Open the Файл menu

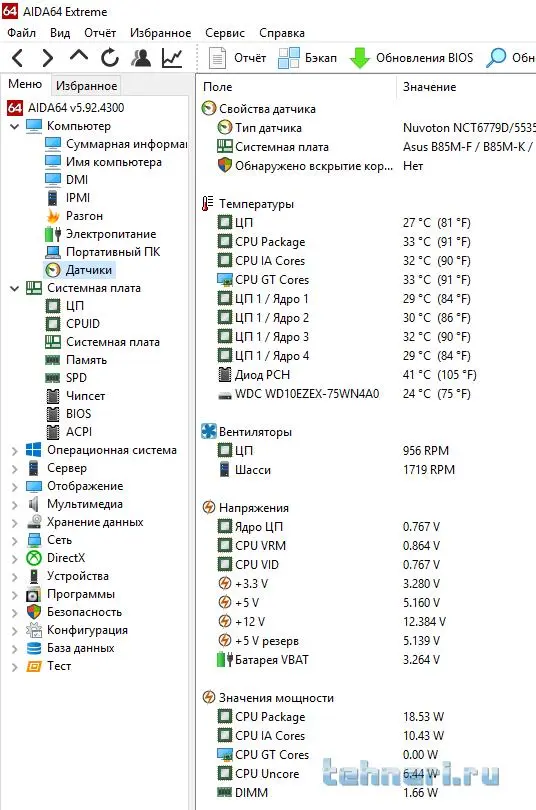21,33
